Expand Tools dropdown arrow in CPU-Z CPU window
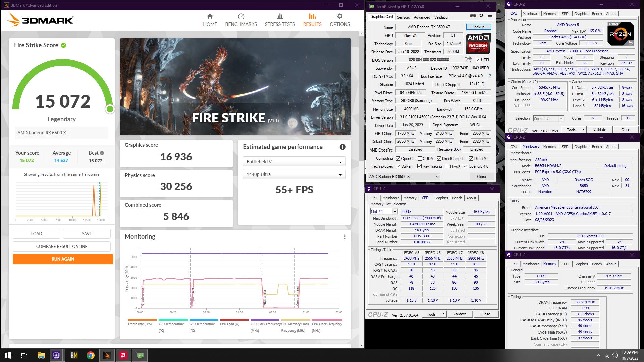Screen dimensions: 644x362 click(583, 130)
